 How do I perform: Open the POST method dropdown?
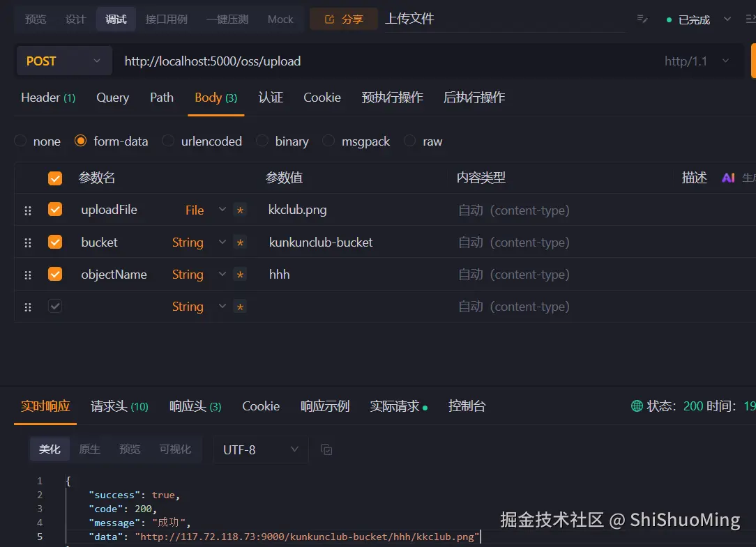pos(64,61)
